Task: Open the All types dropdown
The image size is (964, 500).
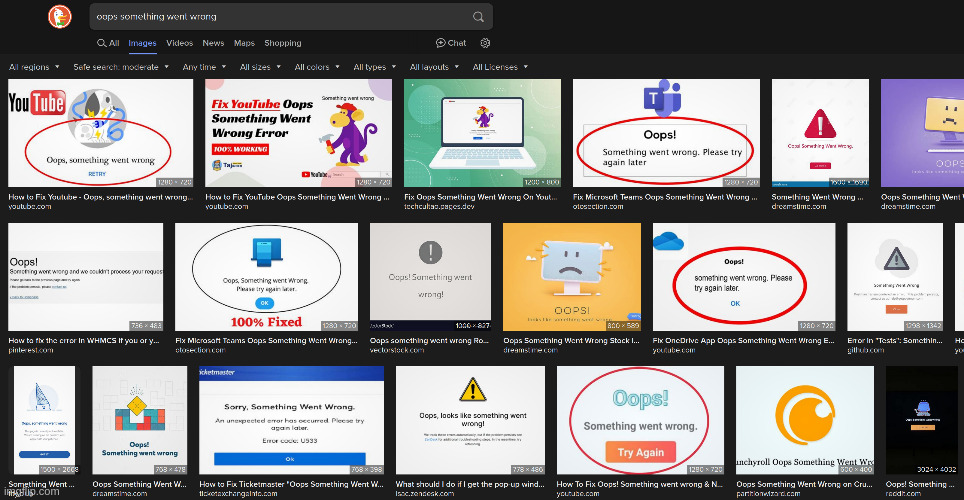Action: [x=375, y=67]
